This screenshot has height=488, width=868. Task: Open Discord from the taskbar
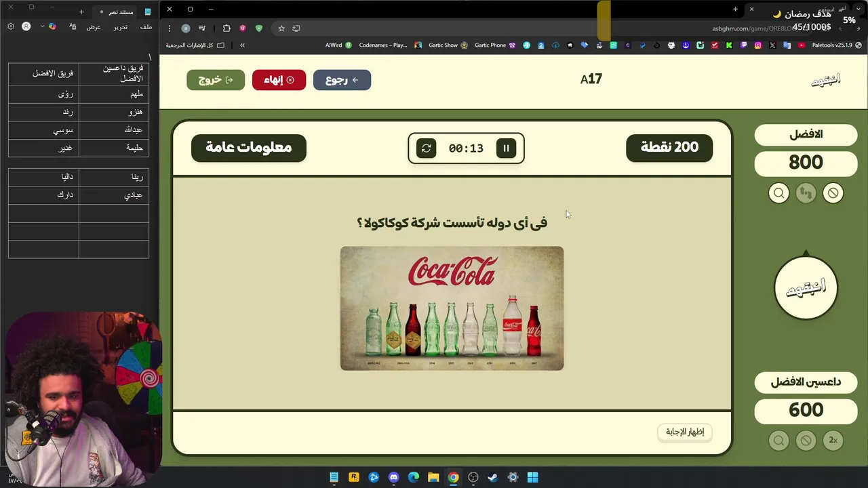point(394,477)
